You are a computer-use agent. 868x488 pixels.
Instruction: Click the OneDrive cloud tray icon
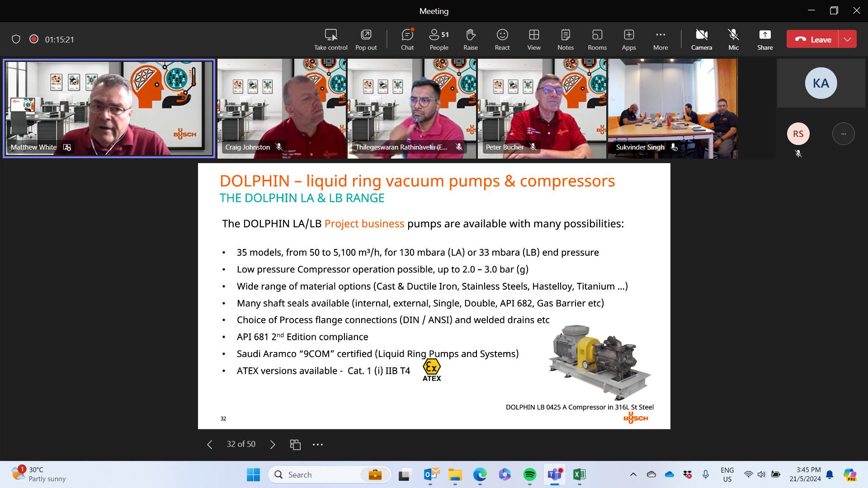670,474
